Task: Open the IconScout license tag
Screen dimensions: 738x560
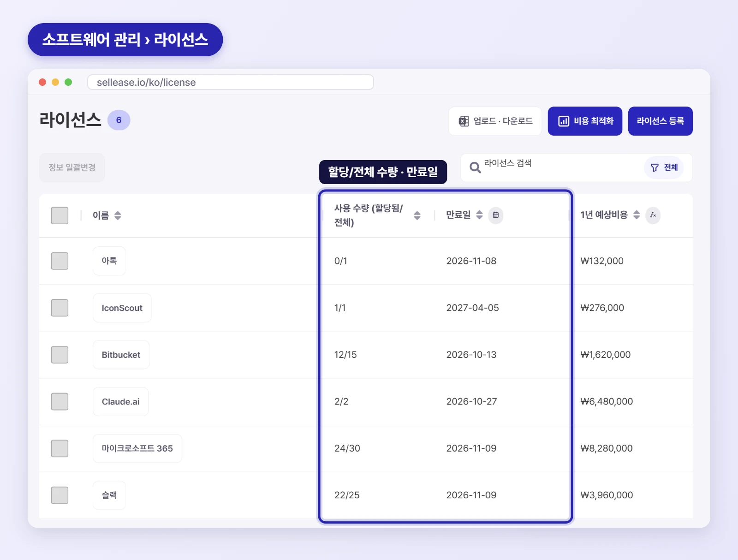Action: [x=122, y=308]
